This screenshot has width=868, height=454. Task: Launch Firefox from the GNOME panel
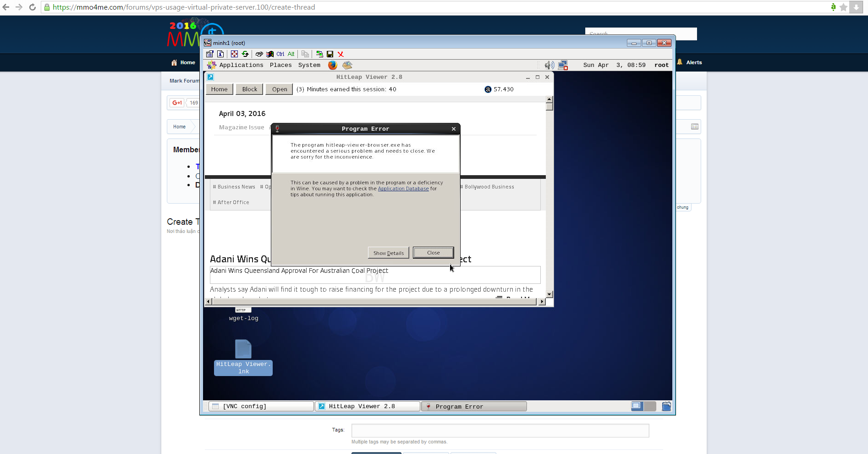[x=333, y=65]
